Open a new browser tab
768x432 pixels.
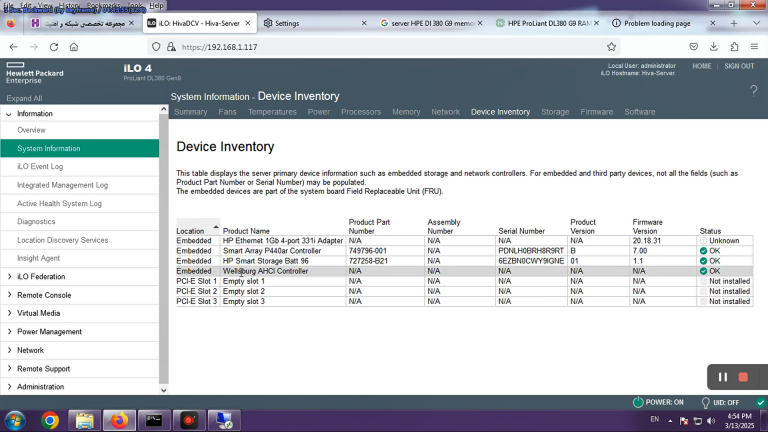pos(734,23)
